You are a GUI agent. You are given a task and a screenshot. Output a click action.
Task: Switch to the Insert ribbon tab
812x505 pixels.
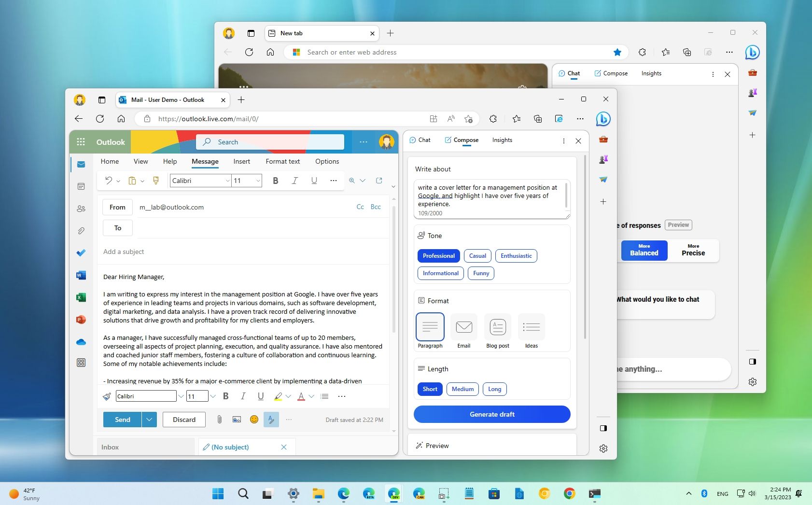coord(241,161)
